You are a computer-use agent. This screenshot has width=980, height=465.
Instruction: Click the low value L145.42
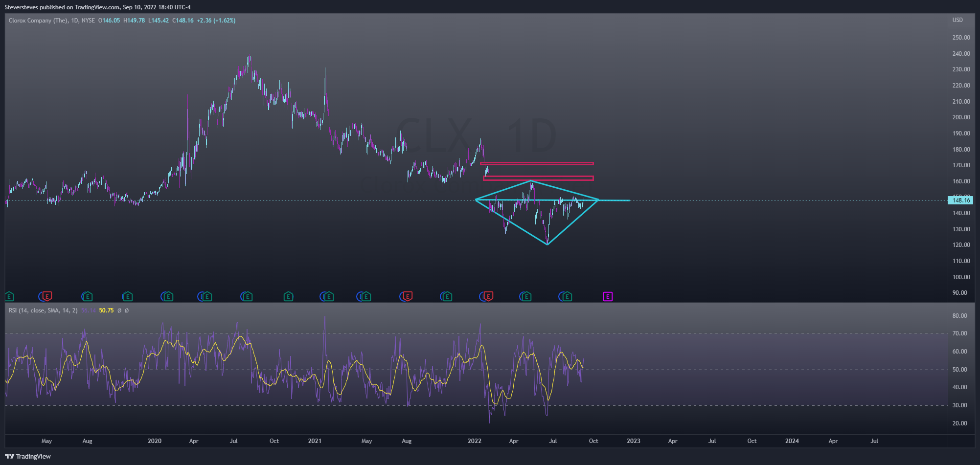coord(159,21)
